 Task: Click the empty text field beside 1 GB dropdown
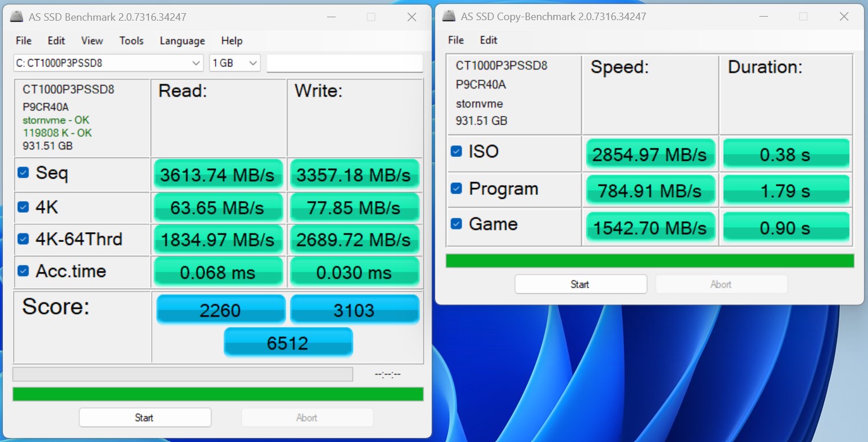tap(344, 63)
